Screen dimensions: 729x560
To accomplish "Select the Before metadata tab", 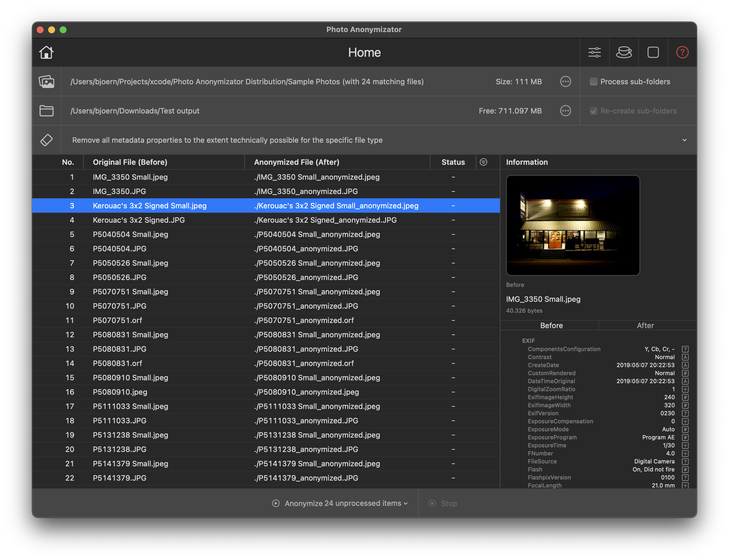I will click(x=551, y=325).
